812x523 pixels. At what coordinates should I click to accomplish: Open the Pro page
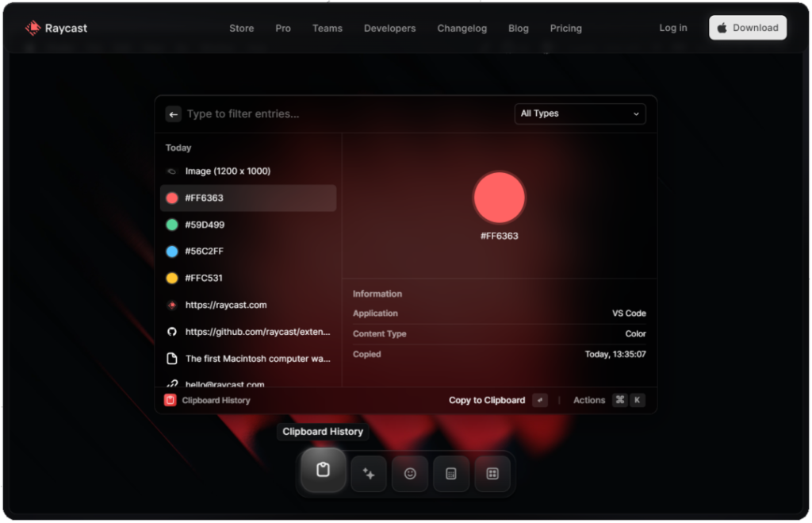(x=283, y=29)
